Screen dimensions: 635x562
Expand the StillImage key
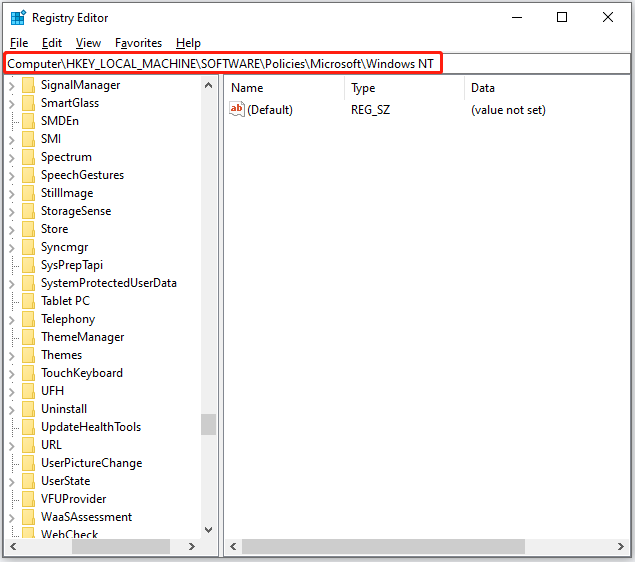(12, 194)
